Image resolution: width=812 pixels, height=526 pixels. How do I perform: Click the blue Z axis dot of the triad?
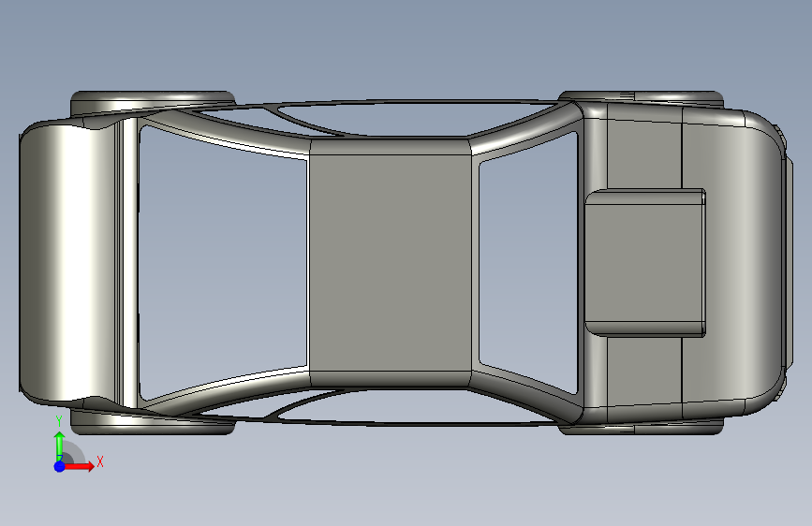tap(60, 466)
